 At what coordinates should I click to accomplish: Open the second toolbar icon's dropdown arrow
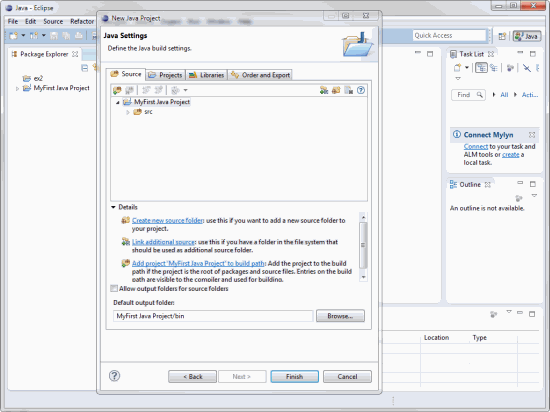[x=43, y=35]
